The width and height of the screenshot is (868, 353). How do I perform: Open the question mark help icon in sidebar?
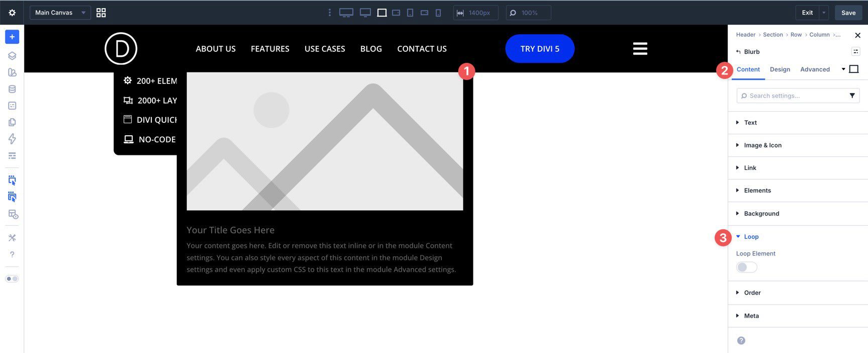pyautogui.click(x=12, y=254)
